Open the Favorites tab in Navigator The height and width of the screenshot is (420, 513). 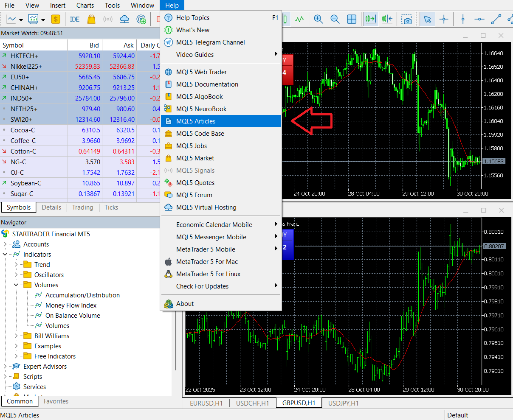click(x=56, y=401)
